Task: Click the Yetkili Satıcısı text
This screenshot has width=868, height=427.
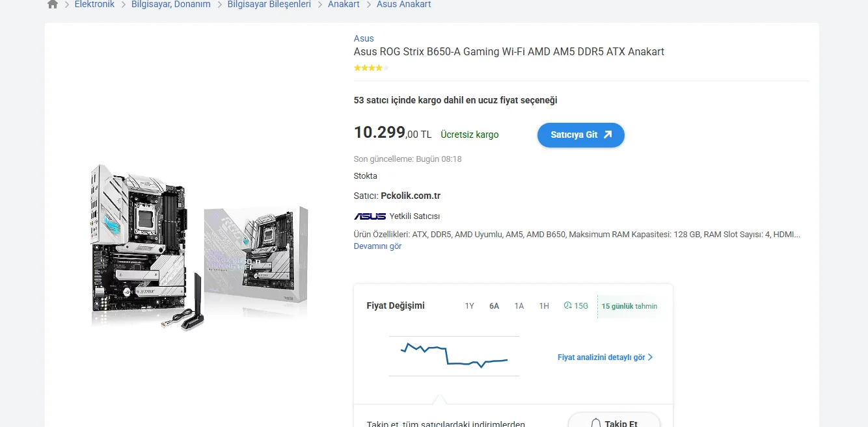Action: click(x=414, y=216)
